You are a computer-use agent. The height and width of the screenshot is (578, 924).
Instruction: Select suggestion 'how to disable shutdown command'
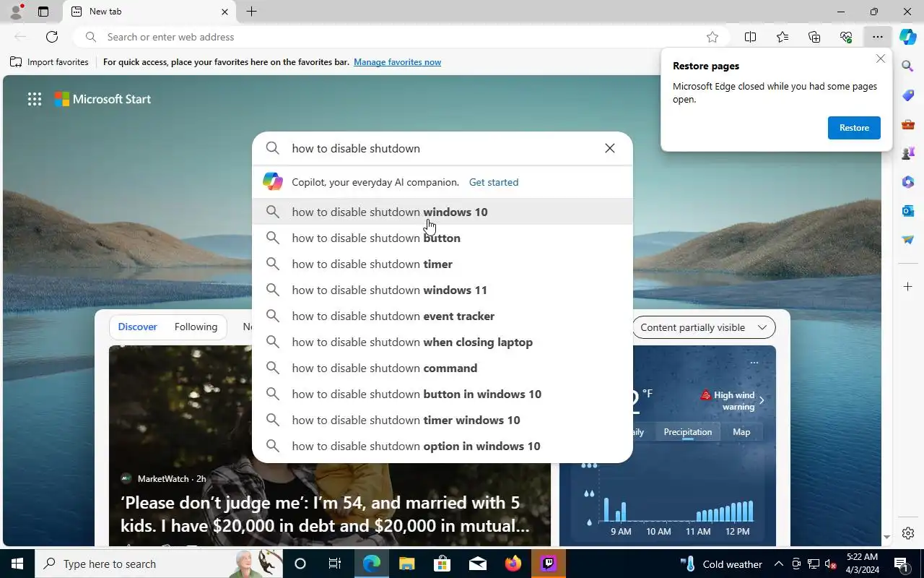pyautogui.click(x=443, y=368)
